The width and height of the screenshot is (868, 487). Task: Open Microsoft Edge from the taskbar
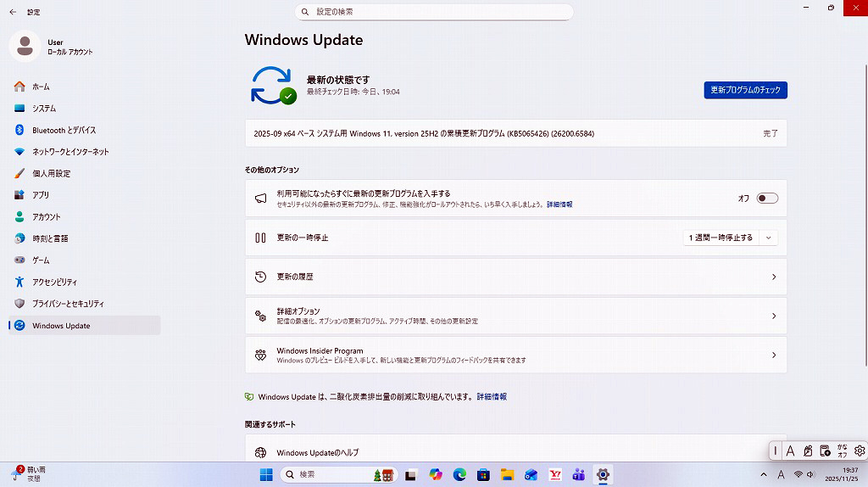(x=459, y=475)
